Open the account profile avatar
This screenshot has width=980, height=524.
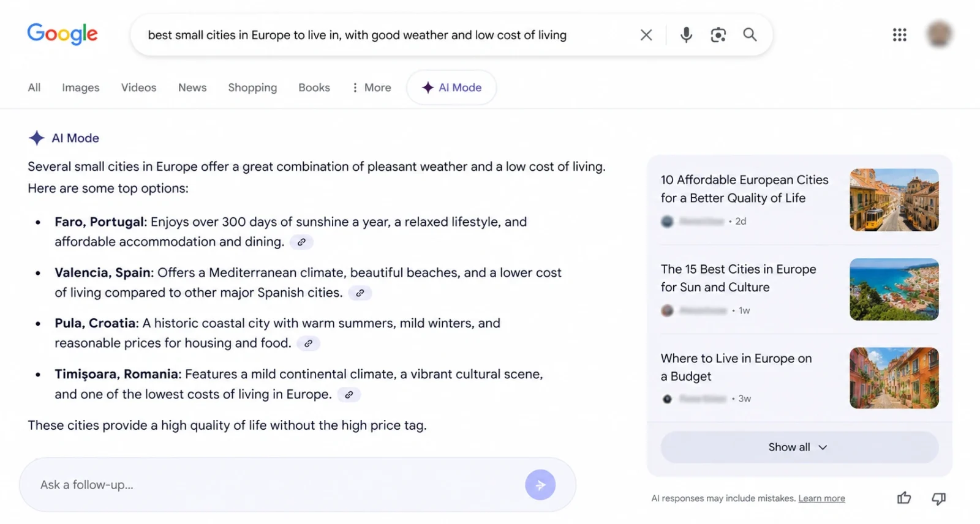(939, 34)
